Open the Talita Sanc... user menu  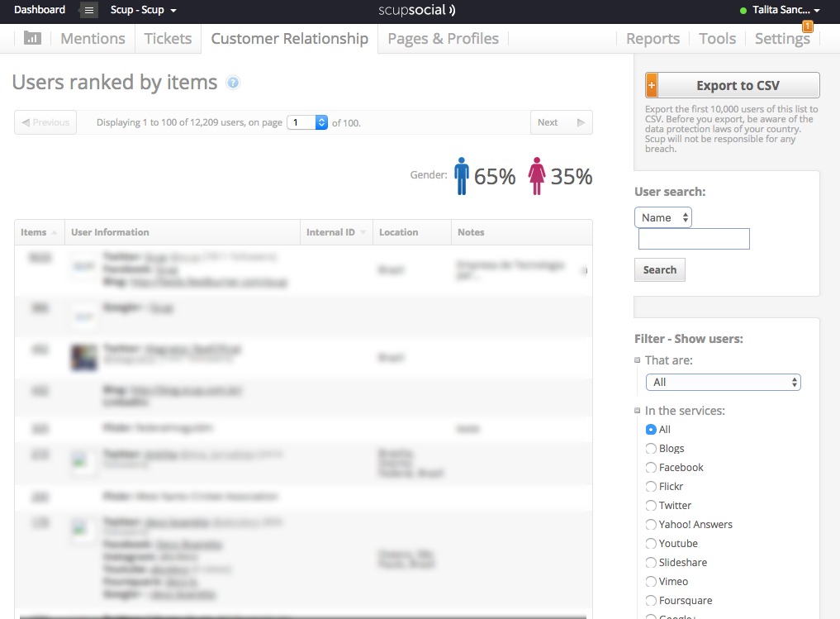tap(785, 10)
